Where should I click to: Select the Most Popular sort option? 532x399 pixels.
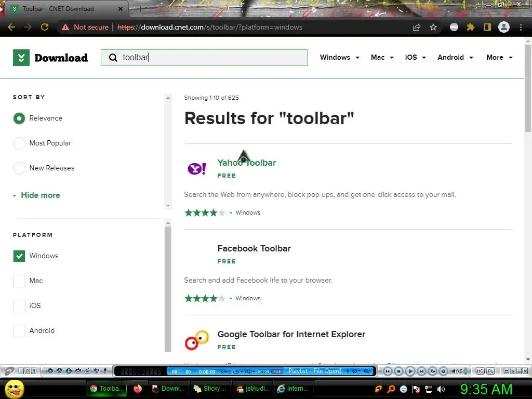coord(19,143)
